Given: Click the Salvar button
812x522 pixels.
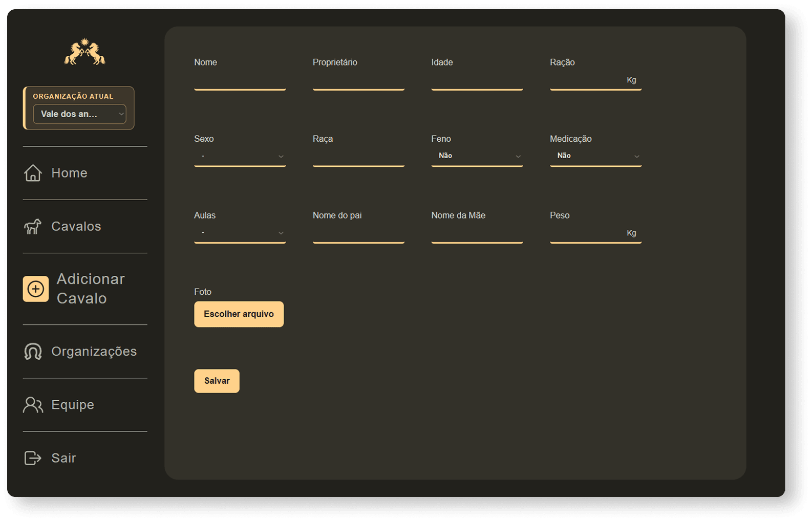Looking at the screenshot, I should pos(217,381).
